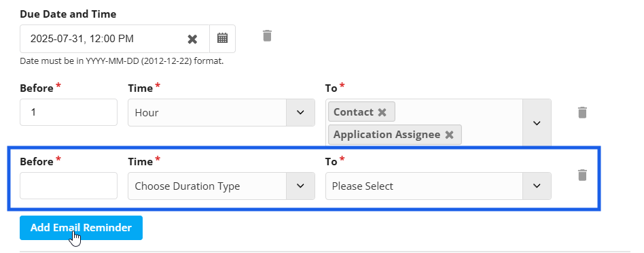The width and height of the screenshot is (644, 253).
Task: Open the Choose Duration Type dropdown
Action: pyautogui.click(x=300, y=186)
